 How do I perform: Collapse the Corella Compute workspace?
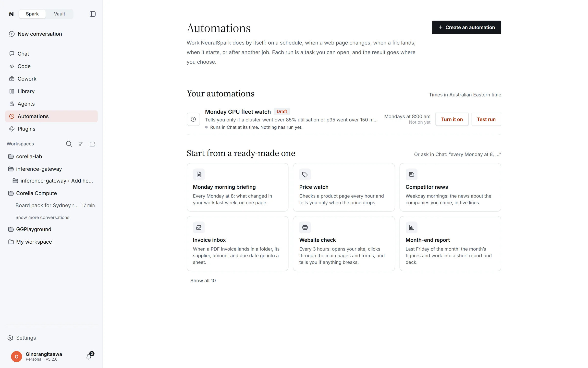pyautogui.click(x=51, y=193)
